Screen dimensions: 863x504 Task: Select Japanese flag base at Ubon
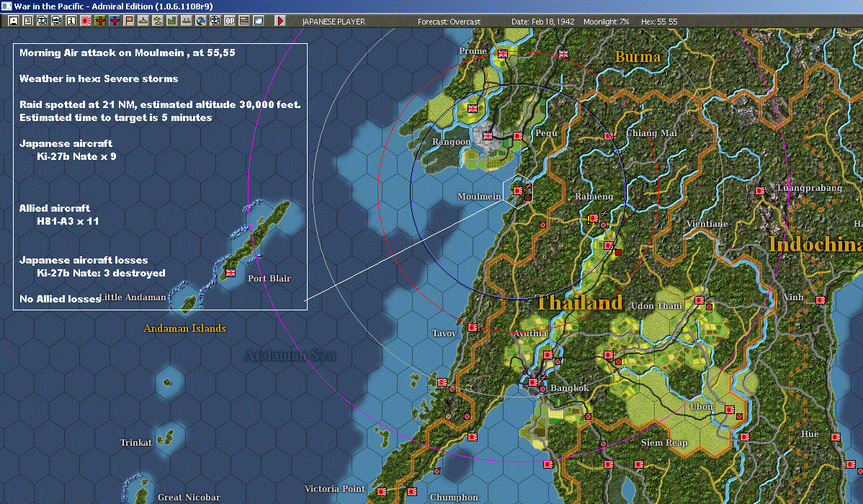(730, 410)
